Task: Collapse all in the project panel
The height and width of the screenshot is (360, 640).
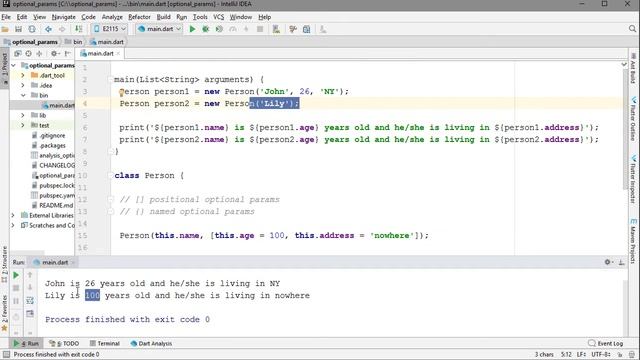Action: [39, 53]
